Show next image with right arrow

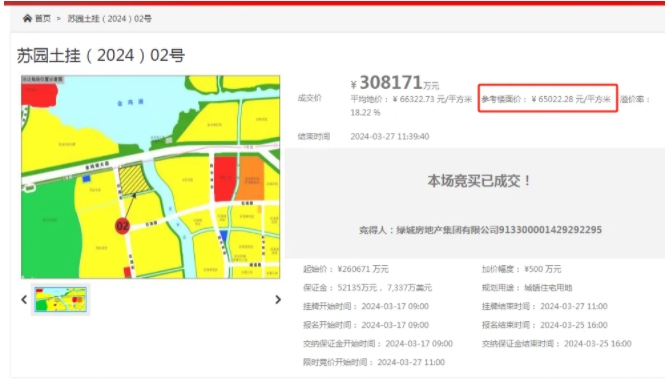[278, 300]
